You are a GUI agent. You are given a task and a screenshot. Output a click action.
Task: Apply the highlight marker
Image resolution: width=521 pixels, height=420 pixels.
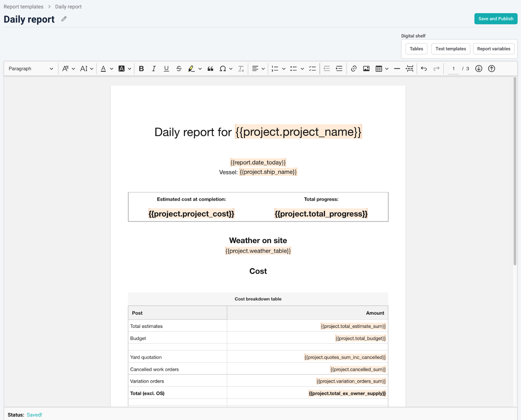[x=191, y=69]
